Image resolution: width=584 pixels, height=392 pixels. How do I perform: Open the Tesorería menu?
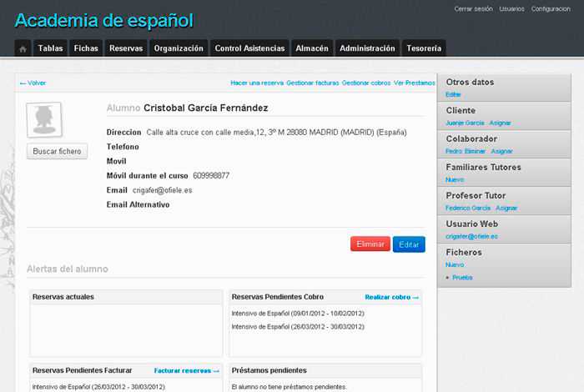click(424, 48)
